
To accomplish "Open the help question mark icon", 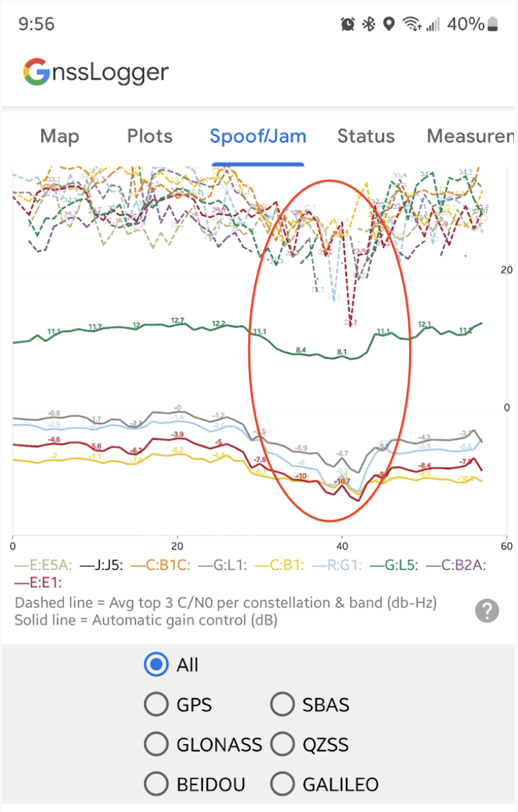I will click(x=486, y=611).
